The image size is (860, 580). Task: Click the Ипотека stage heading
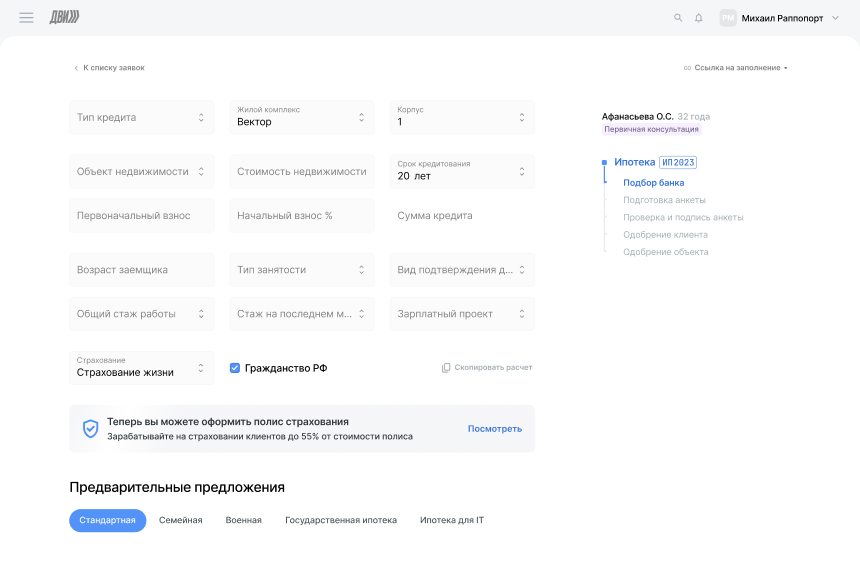coord(635,162)
